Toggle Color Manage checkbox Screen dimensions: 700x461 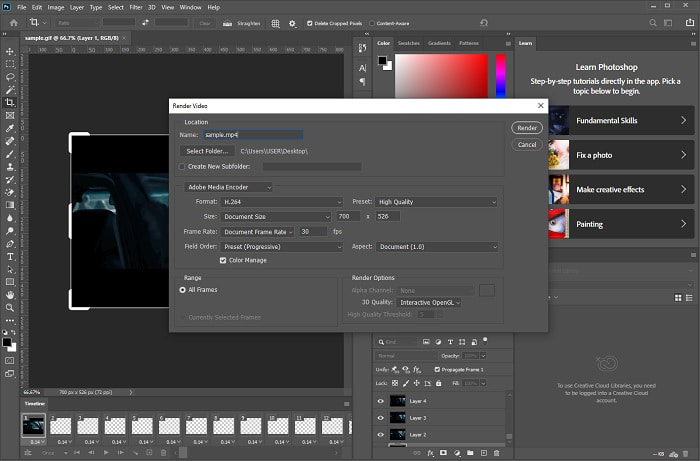(223, 260)
